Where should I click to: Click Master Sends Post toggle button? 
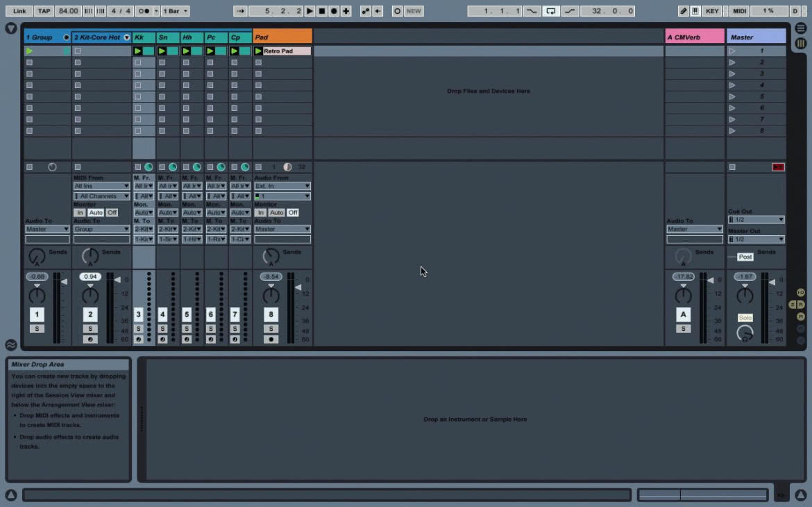(745, 257)
